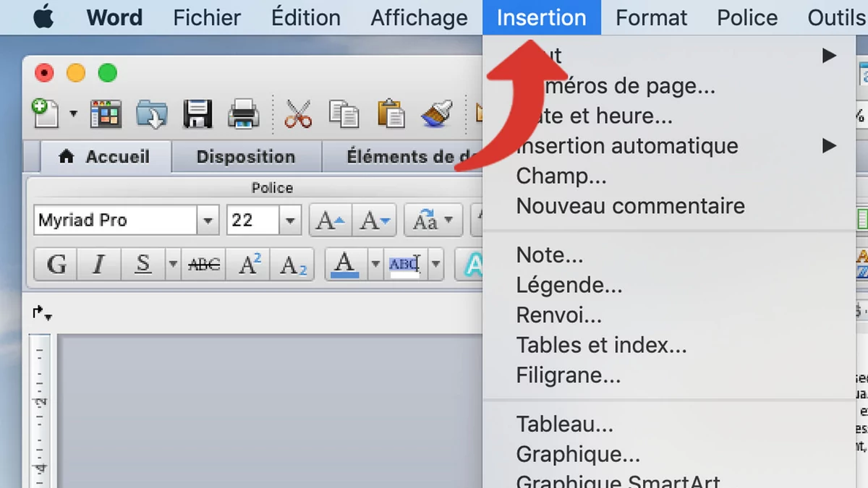Switch to the Disposition tab
The width and height of the screenshot is (868, 488).
(246, 156)
